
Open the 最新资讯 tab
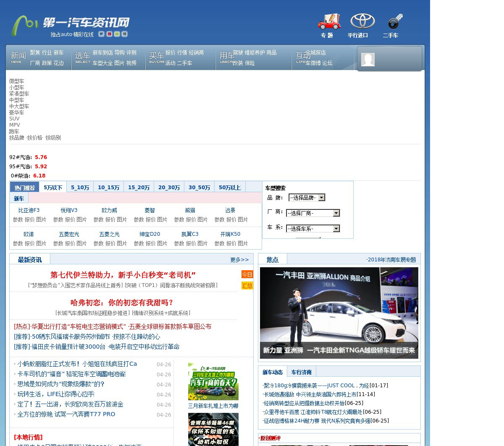click(x=29, y=260)
